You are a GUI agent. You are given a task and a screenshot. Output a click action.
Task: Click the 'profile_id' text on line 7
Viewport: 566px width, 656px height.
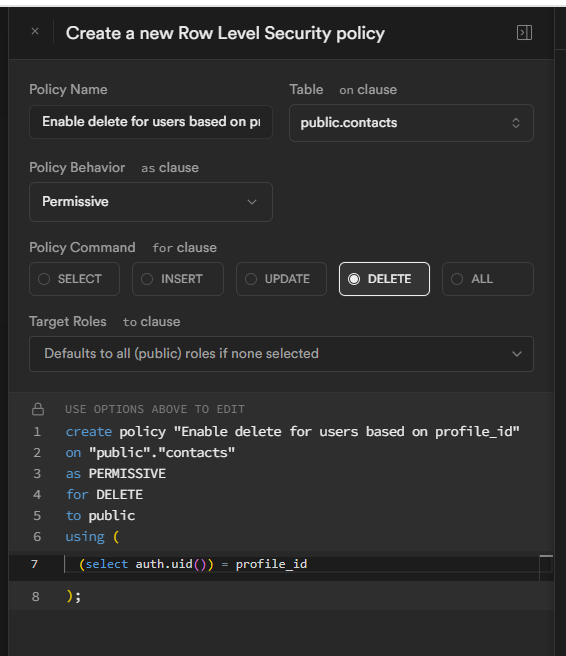pyautogui.click(x=271, y=564)
